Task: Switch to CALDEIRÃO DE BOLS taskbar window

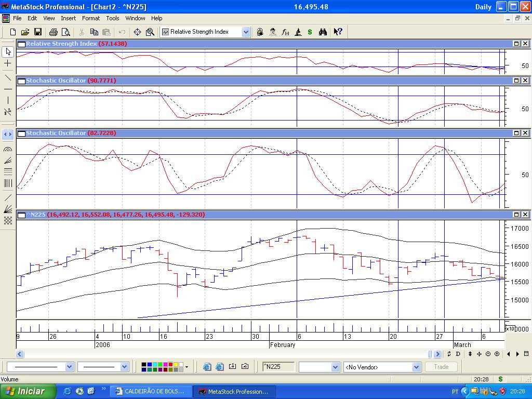Action: [x=150, y=392]
